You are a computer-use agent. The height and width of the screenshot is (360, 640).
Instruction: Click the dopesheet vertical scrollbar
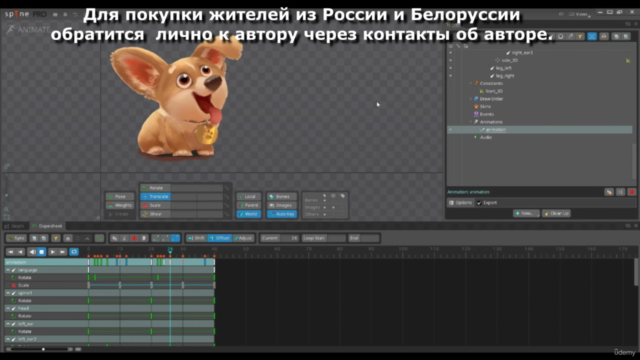click(636, 273)
